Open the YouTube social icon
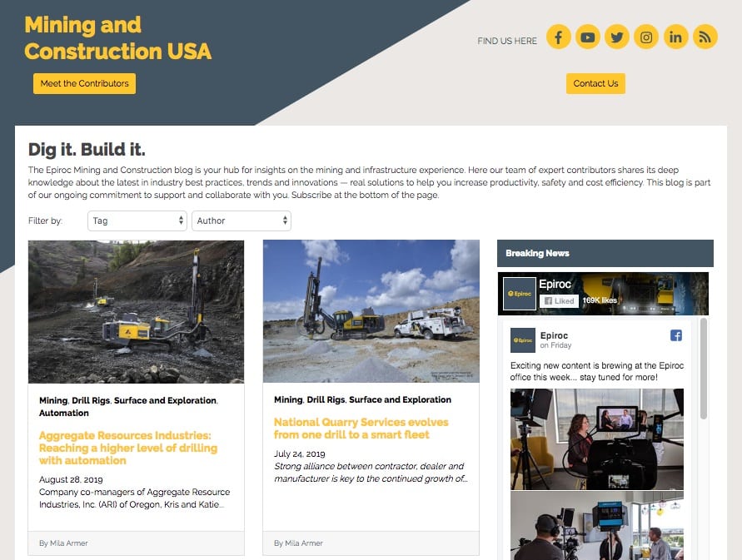Viewport: 742px width, 560px height. [588, 37]
